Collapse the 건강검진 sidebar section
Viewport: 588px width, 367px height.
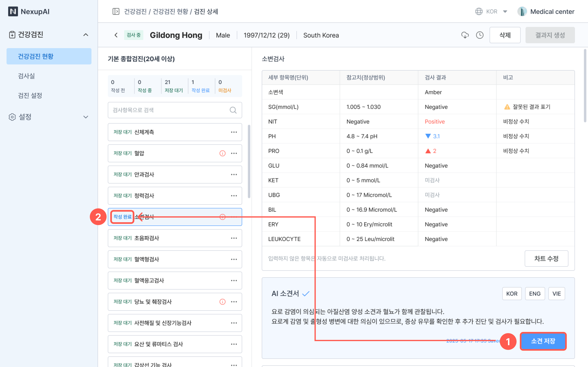coord(86,35)
